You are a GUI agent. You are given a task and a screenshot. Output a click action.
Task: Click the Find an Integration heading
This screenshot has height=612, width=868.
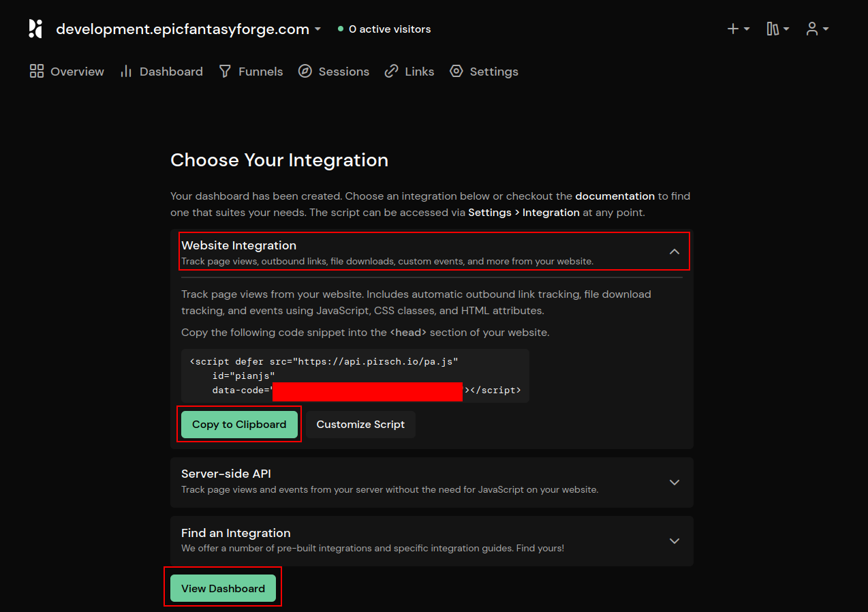click(x=236, y=533)
